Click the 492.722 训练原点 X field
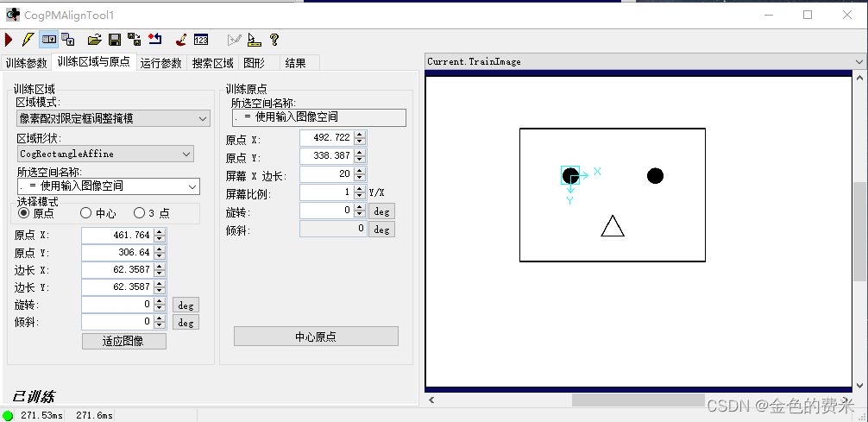868x422 pixels. 327,138
